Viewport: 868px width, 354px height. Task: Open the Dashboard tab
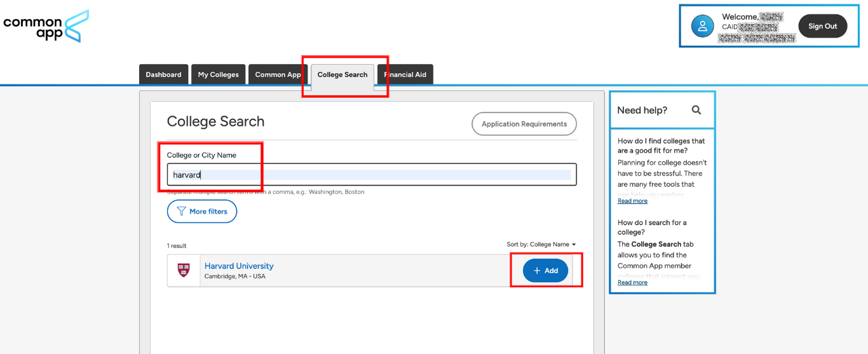click(163, 74)
